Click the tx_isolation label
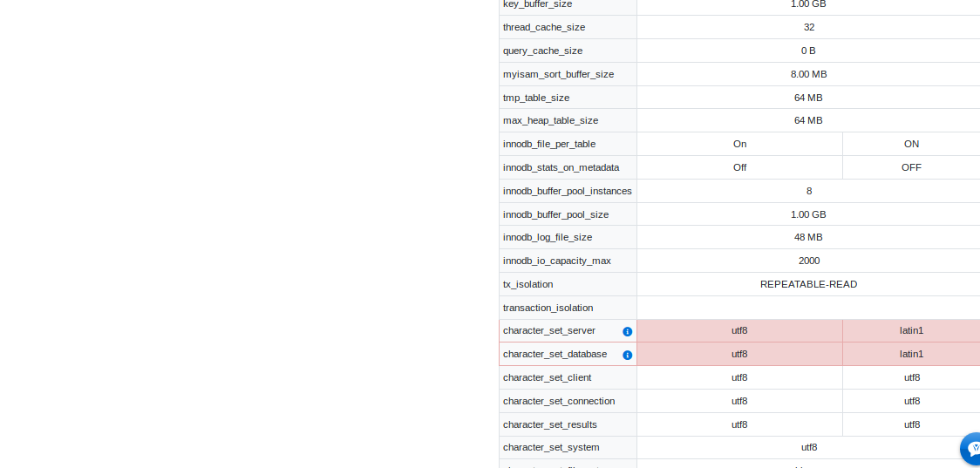The width and height of the screenshot is (980, 468). tap(528, 284)
